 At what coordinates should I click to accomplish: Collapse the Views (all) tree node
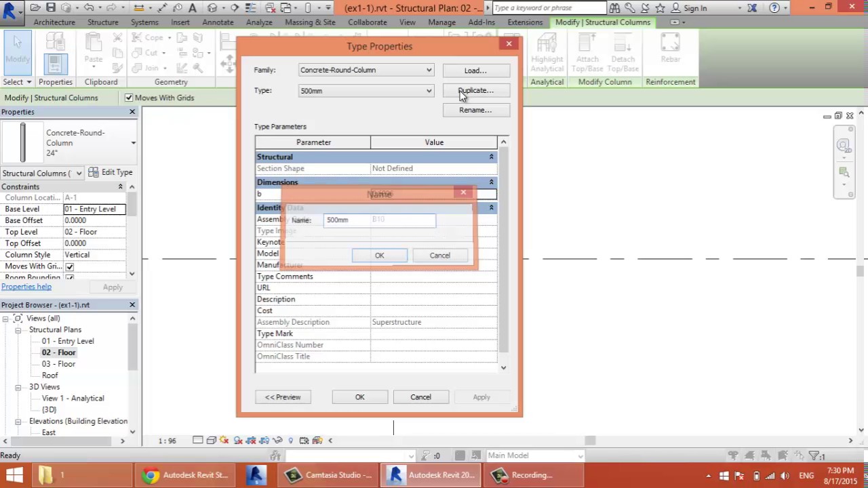coord(5,319)
